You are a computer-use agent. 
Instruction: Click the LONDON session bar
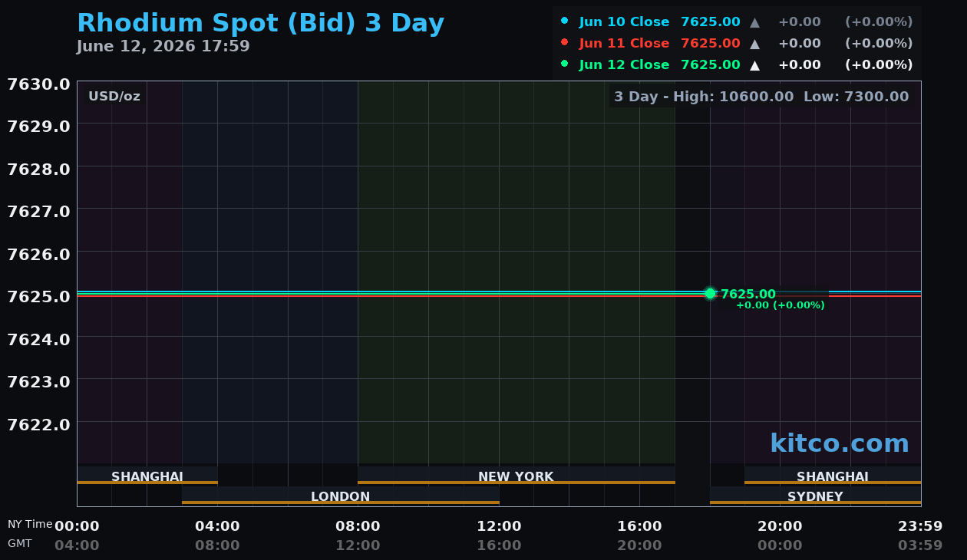coord(341,496)
